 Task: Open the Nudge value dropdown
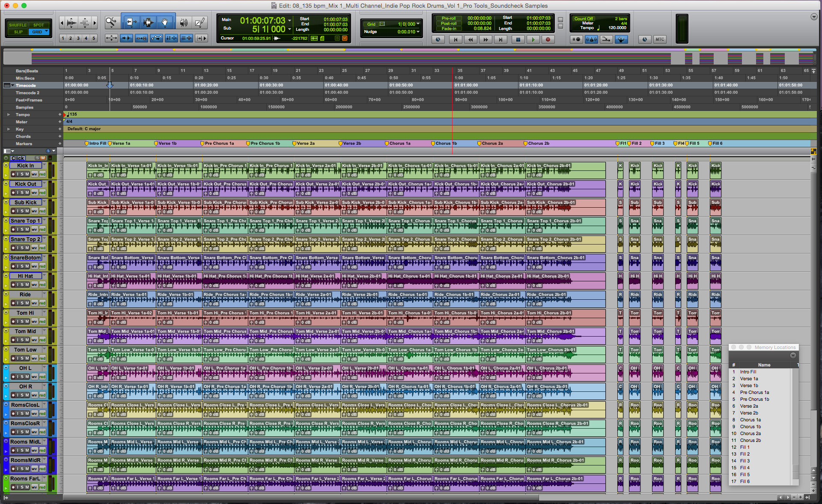click(418, 32)
